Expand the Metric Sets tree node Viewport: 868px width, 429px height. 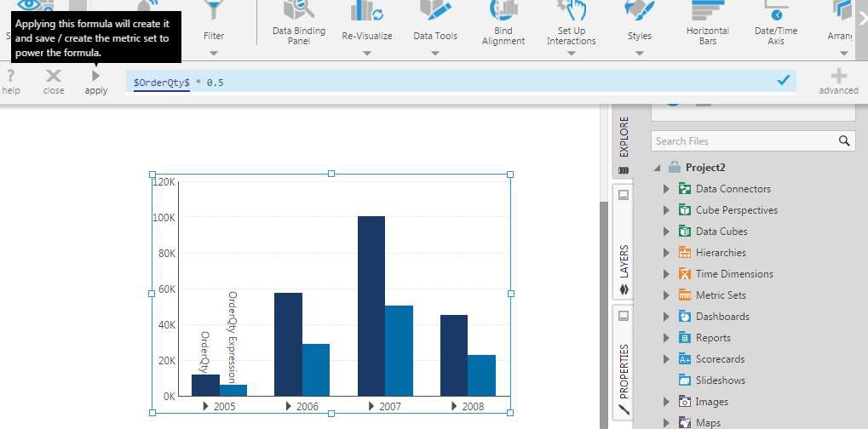click(x=666, y=295)
